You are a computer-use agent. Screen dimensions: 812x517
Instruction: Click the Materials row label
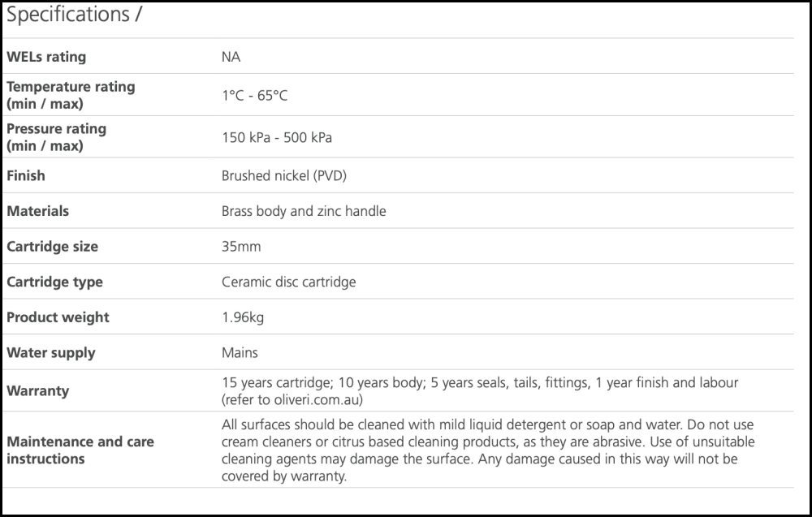point(38,211)
